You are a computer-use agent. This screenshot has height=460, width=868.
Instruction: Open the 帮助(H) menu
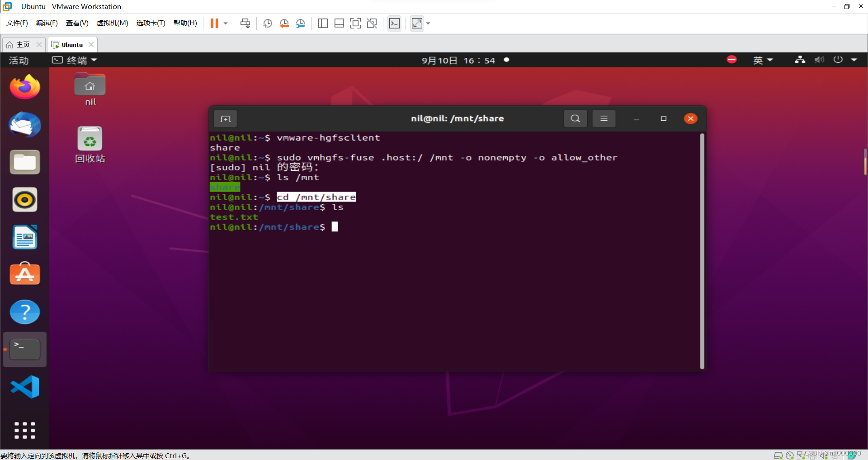click(185, 23)
